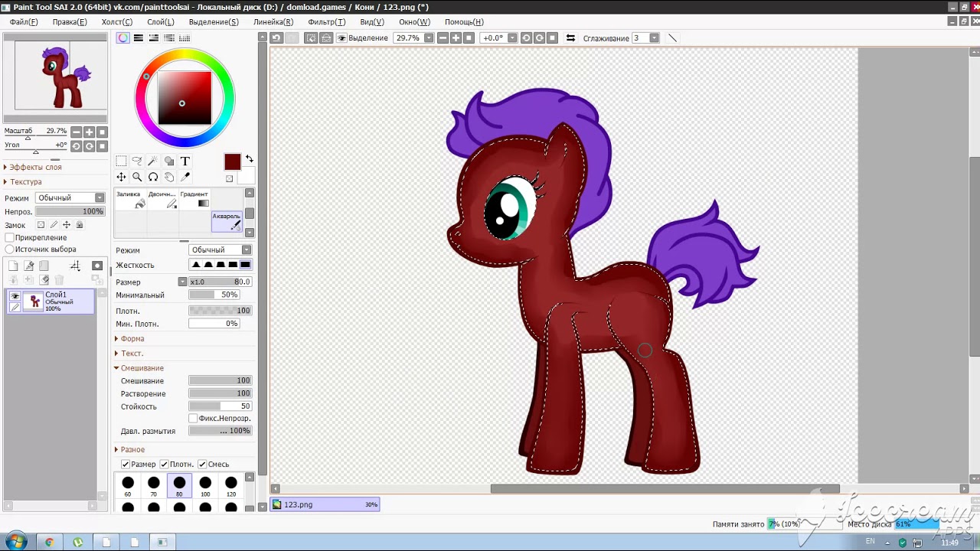Screen dimensions: 980x551
Task: Select the Слой1 layer thumbnail
Action: click(34, 302)
